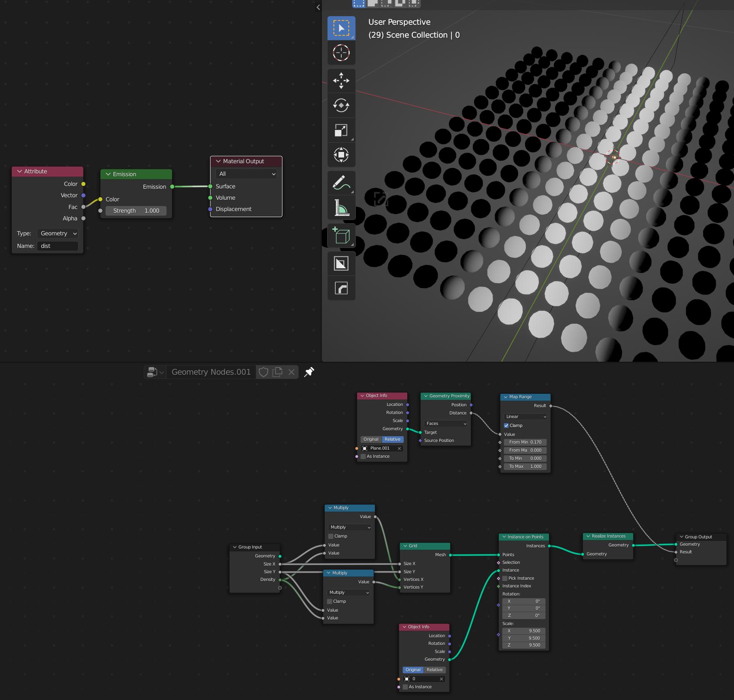Choose the Rotate tool
This screenshot has width=734, height=700.
(x=341, y=105)
